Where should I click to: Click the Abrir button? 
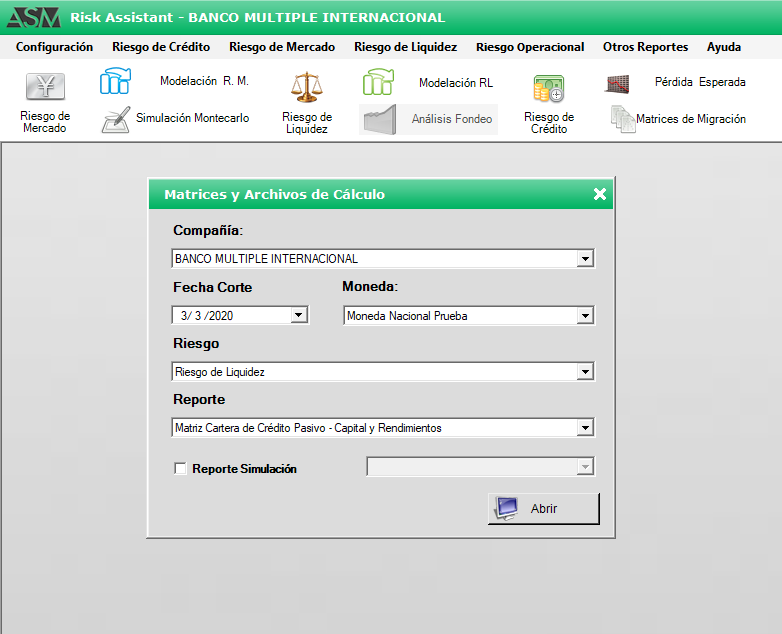pos(544,508)
